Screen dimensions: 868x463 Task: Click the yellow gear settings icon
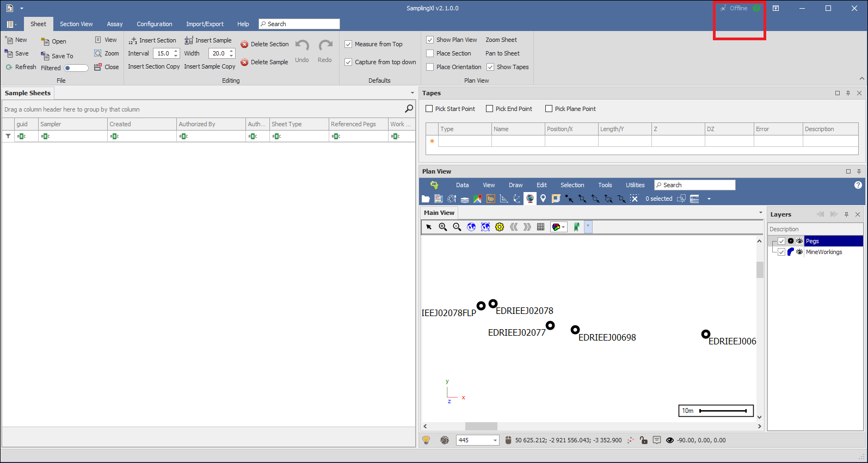pos(500,227)
